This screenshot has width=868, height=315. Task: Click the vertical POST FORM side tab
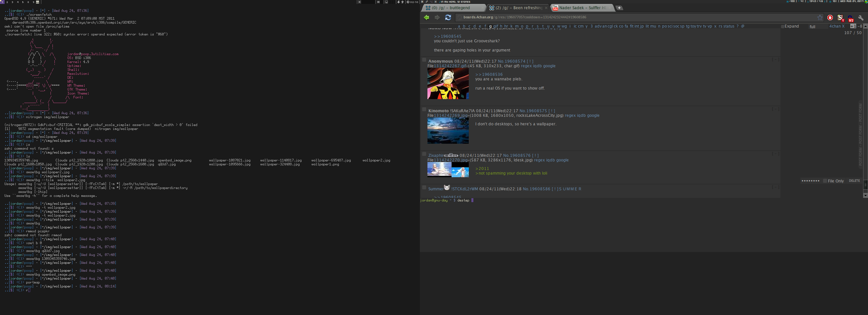860,135
